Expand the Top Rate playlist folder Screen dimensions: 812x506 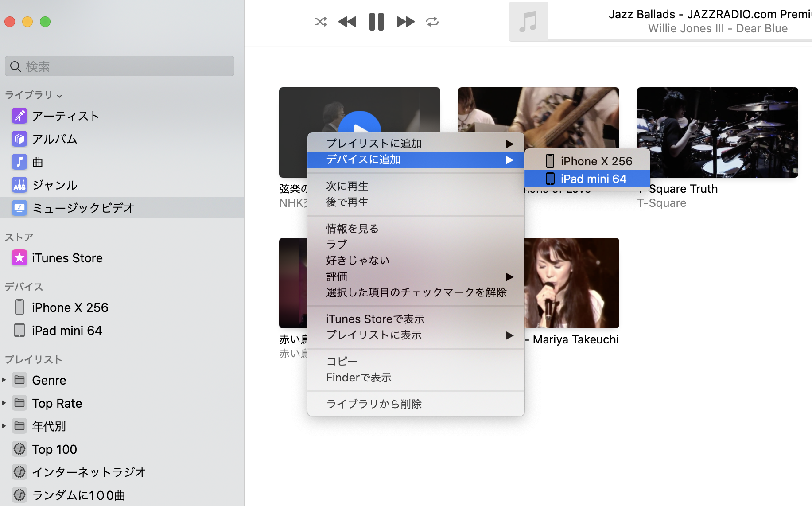[4, 403]
